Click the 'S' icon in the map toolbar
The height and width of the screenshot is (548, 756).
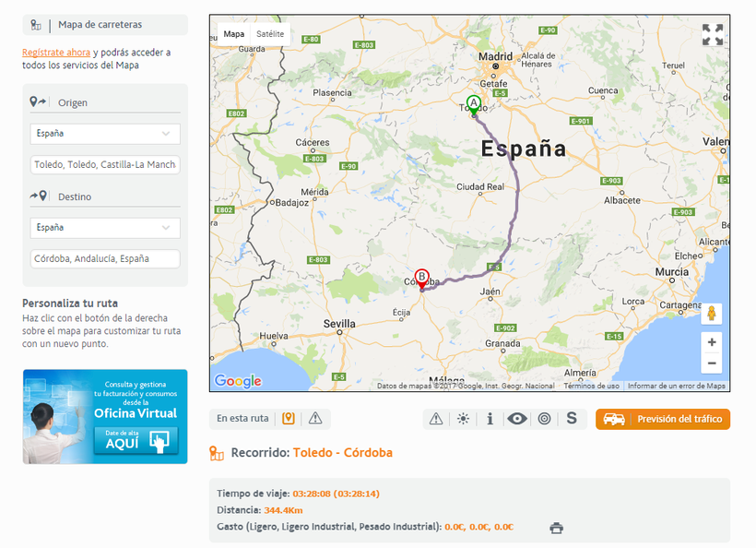pyautogui.click(x=572, y=419)
